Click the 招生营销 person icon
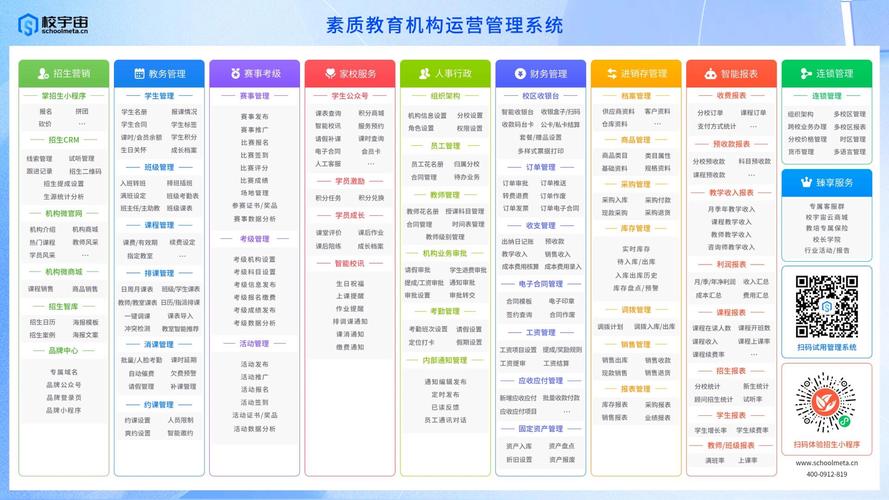The height and width of the screenshot is (500, 889). coord(43,74)
